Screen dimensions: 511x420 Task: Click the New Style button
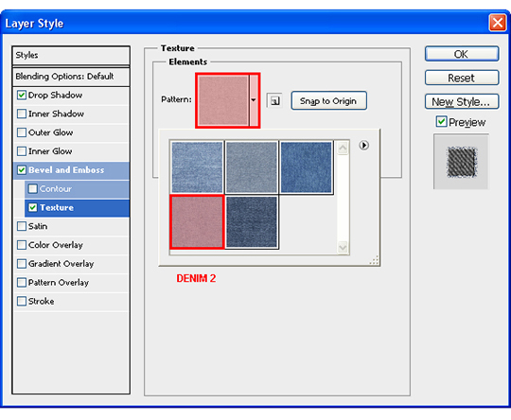tap(462, 102)
